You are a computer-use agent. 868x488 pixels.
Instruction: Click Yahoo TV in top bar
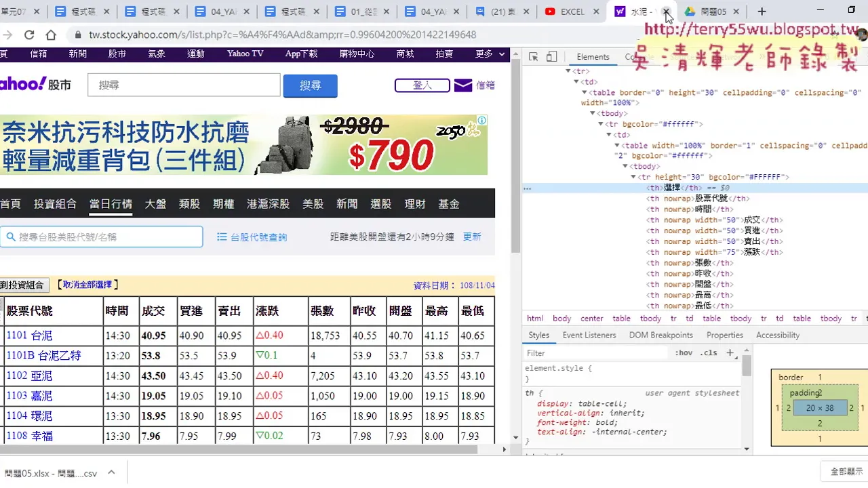[245, 54]
